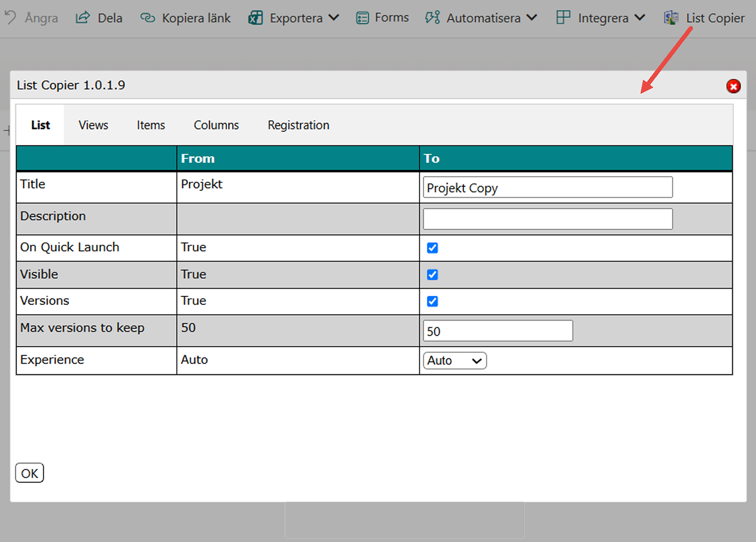Image resolution: width=756 pixels, height=542 pixels.
Task: Uncheck the On Quick Launch checkbox
Action: [x=432, y=247]
